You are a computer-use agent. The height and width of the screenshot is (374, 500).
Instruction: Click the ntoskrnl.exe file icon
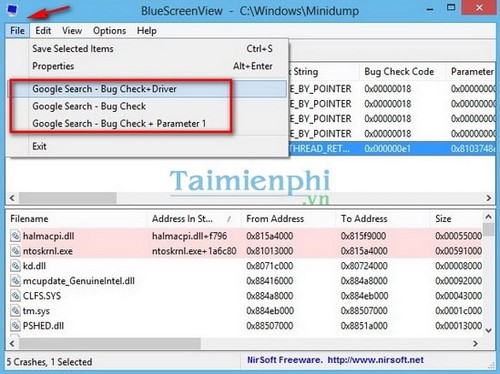(15, 251)
